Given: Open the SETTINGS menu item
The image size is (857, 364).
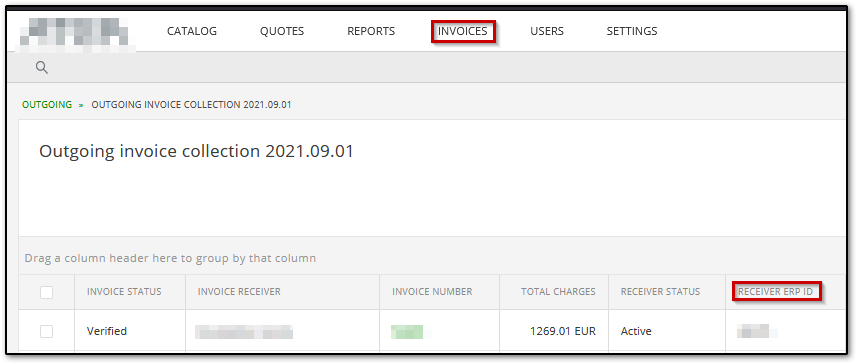Looking at the screenshot, I should pyautogui.click(x=632, y=31).
